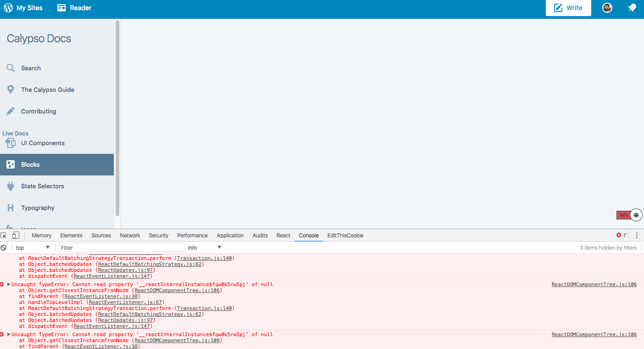Go to the Contributing section

click(57, 111)
